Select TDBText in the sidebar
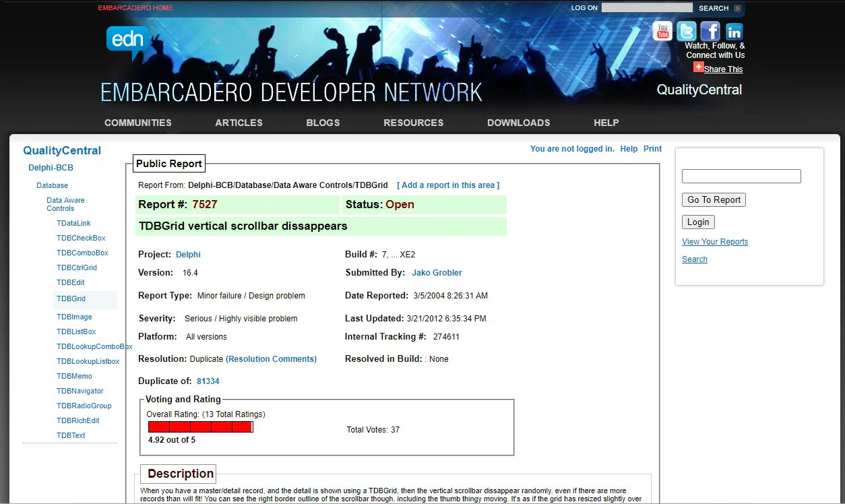This screenshot has width=845, height=504. tap(71, 435)
